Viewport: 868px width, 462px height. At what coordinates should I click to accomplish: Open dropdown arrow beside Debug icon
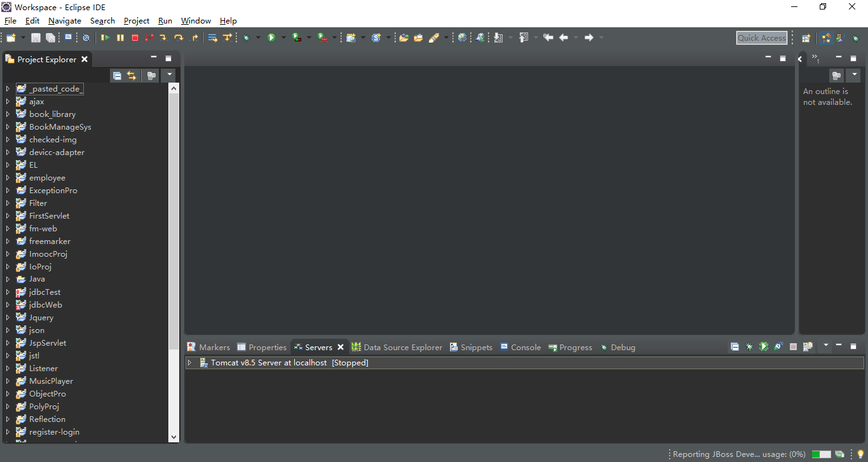(258, 38)
